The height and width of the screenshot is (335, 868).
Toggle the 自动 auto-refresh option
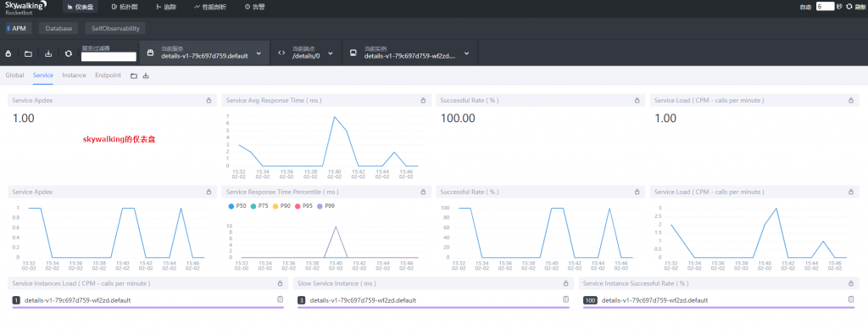(x=805, y=7)
